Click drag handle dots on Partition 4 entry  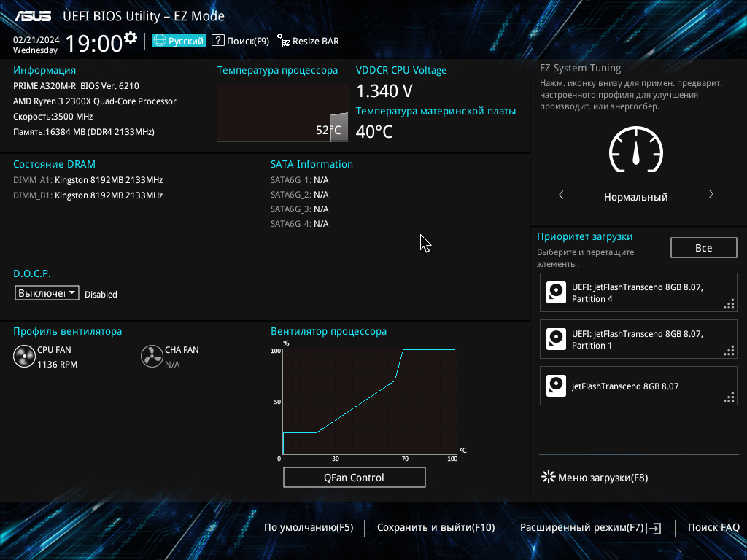click(729, 304)
